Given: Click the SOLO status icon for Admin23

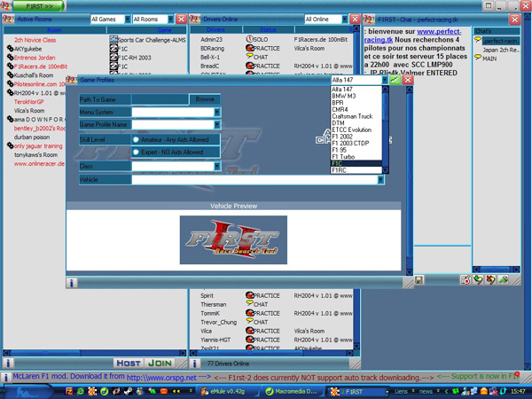Looking at the screenshot, I should pyautogui.click(x=250, y=39).
